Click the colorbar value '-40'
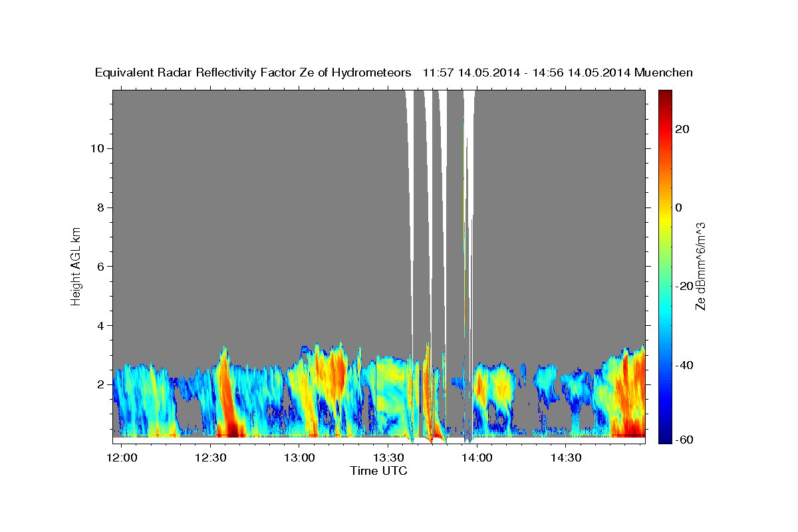 (x=684, y=364)
